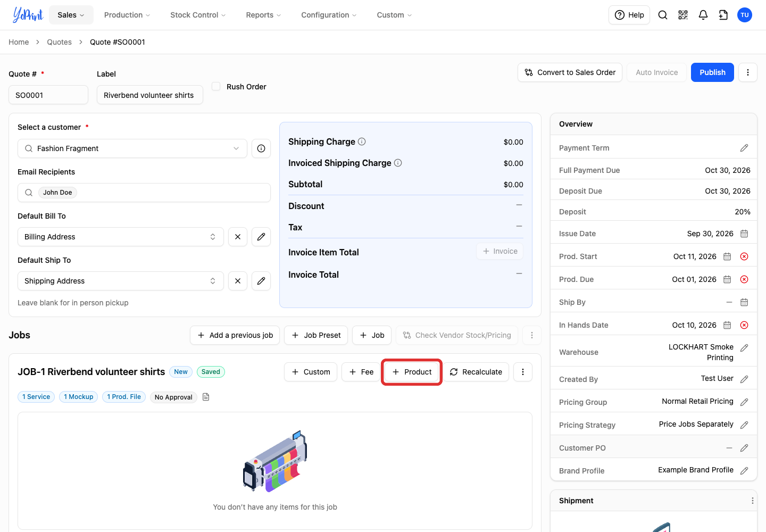Open the Configuration menu
The width and height of the screenshot is (766, 532).
click(x=329, y=15)
